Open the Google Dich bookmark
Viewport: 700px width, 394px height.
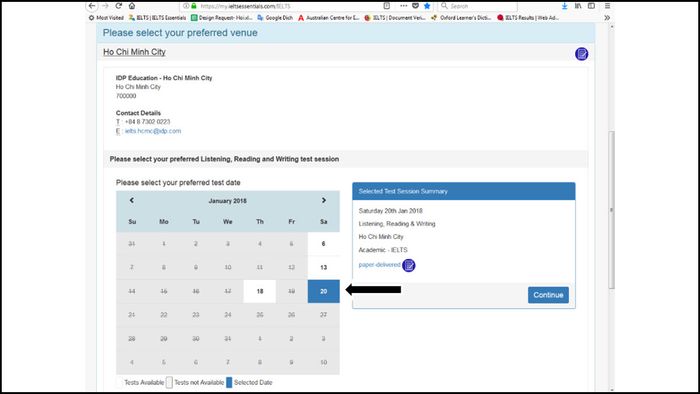tap(275, 18)
